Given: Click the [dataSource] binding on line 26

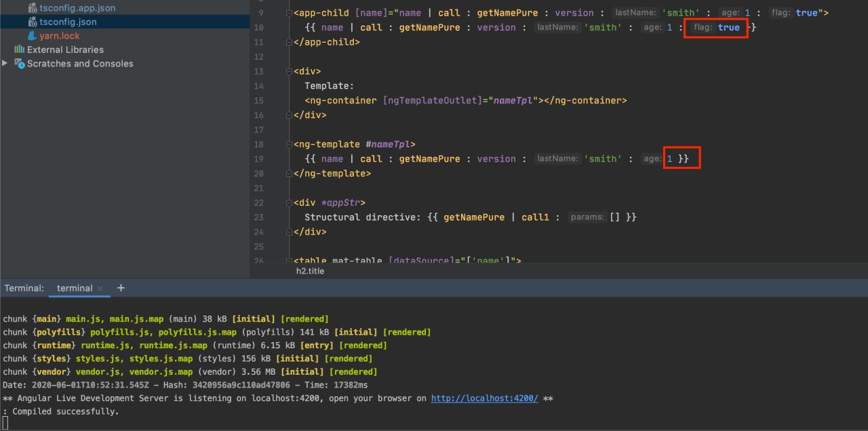Looking at the screenshot, I should click(x=422, y=260).
